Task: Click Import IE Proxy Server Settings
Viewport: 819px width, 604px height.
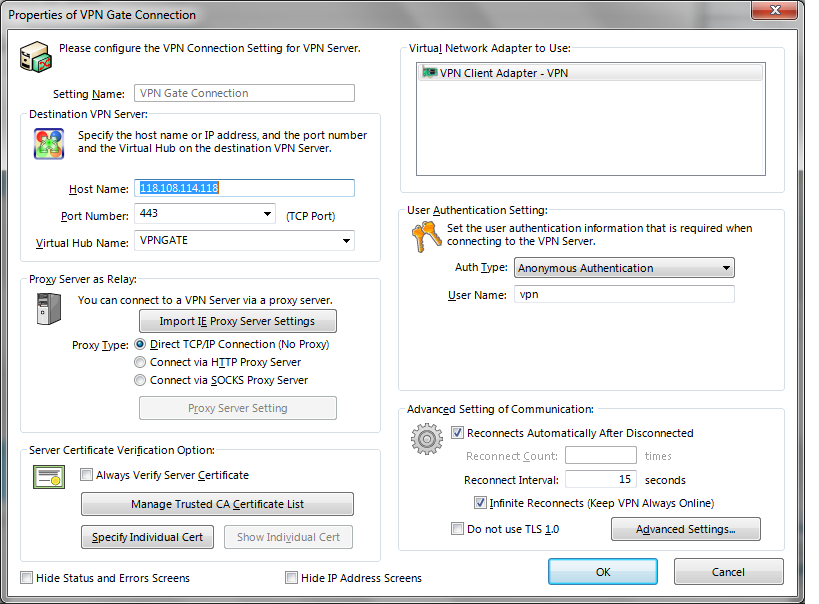Action: (x=237, y=321)
